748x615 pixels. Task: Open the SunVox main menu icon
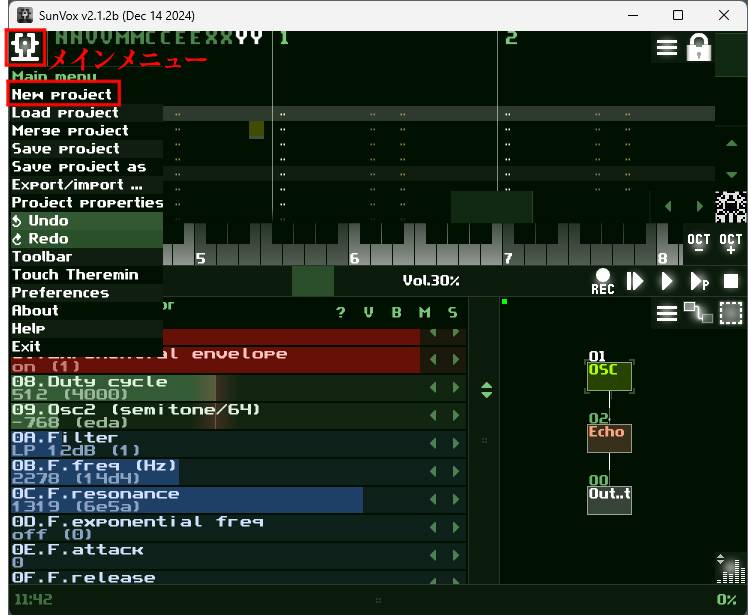pos(25,47)
